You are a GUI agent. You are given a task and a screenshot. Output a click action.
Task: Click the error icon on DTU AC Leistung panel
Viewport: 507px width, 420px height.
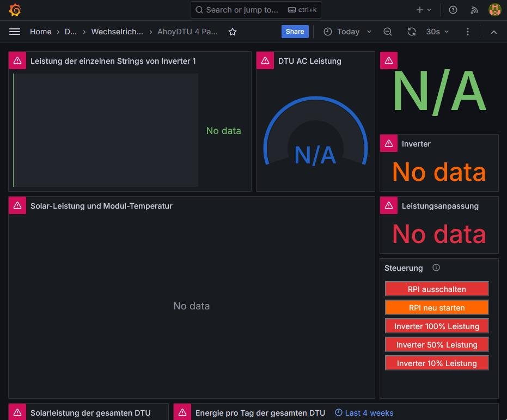pos(265,60)
